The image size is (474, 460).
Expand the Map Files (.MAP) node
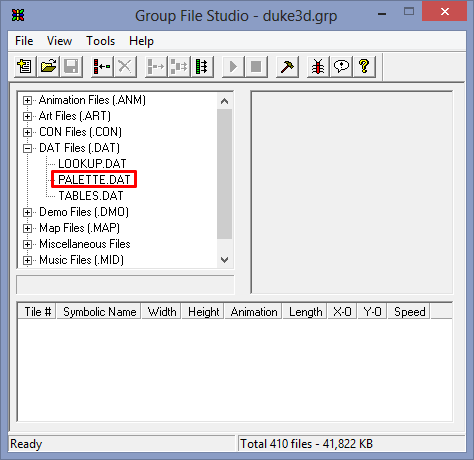tap(27, 228)
